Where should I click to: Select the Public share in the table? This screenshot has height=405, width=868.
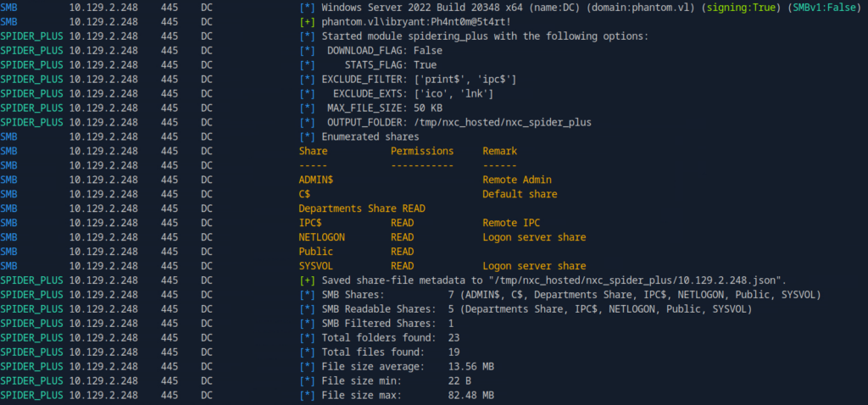tap(316, 252)
